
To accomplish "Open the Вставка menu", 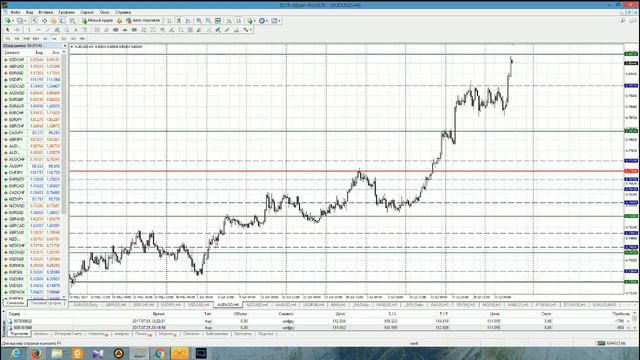I will click(45, 12).
